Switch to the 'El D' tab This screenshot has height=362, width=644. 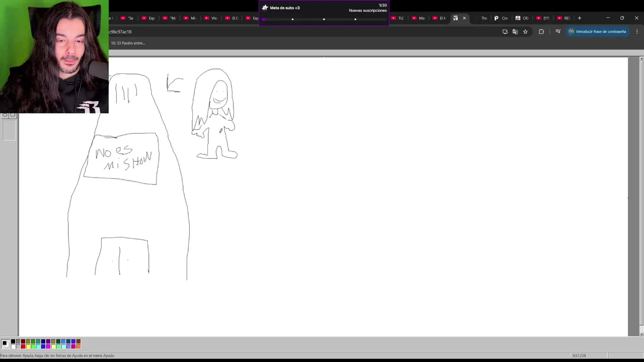pyautogui.click(x=231, y=18)
